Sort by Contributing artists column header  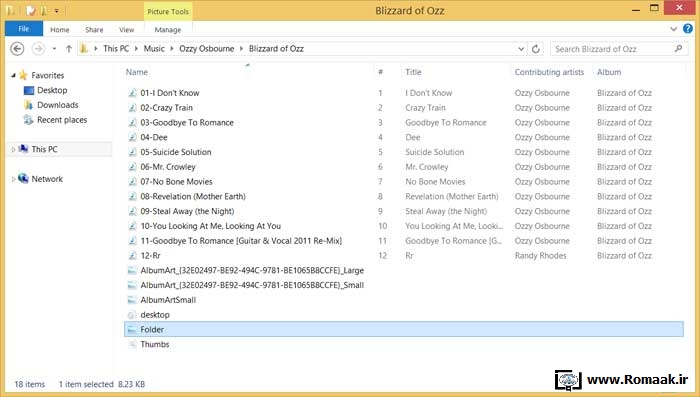click(549, 72)
